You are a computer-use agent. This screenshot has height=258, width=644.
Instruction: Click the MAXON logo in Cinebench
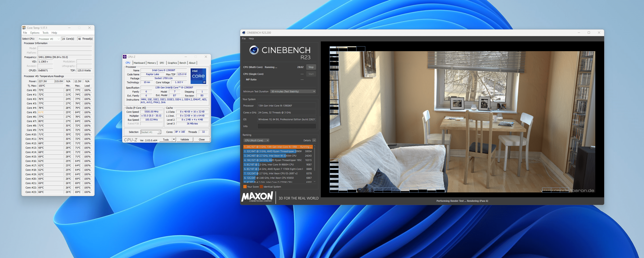point(257,197)
